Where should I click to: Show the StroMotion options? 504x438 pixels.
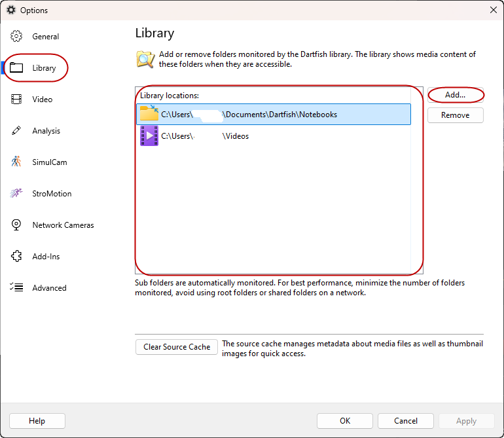pyautogui.click(x=52, y=194)
